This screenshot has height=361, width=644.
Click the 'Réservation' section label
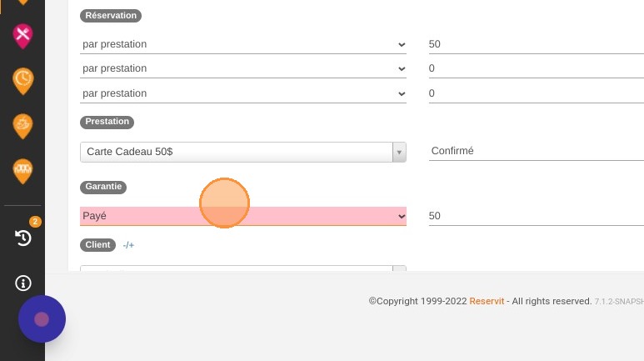tap(111, 16)
